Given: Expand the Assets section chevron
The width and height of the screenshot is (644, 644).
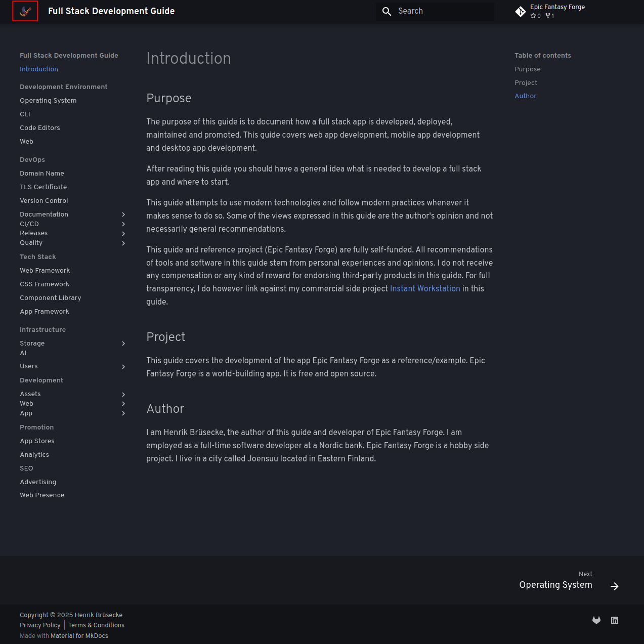Looking at the screenshot, I should (x=123, y=395).
